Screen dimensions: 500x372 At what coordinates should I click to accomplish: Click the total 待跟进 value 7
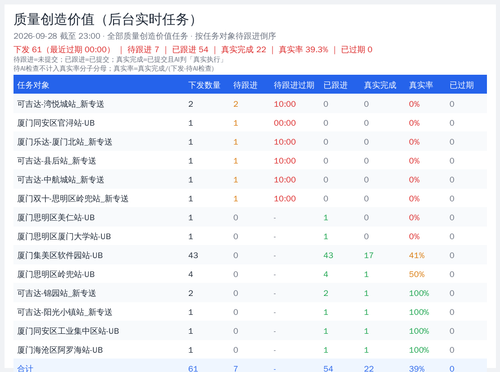tap(236, 369)
